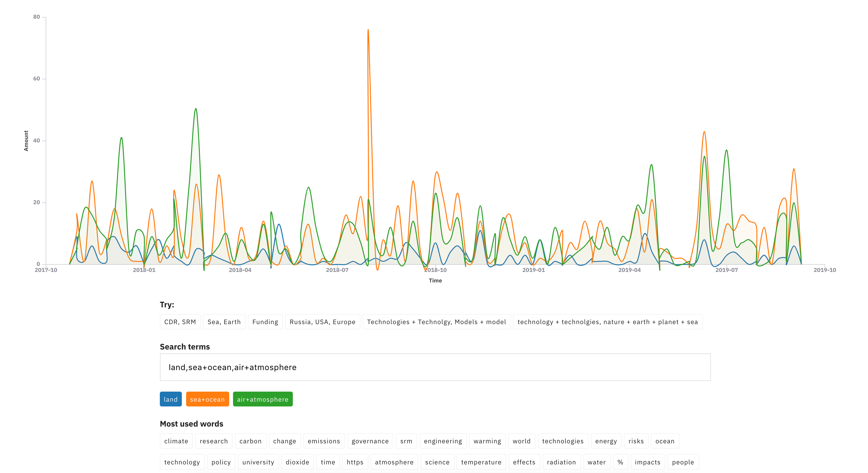Click the 'srm' most used word
This screenshot has width=868, height=473.
point(406,441)
